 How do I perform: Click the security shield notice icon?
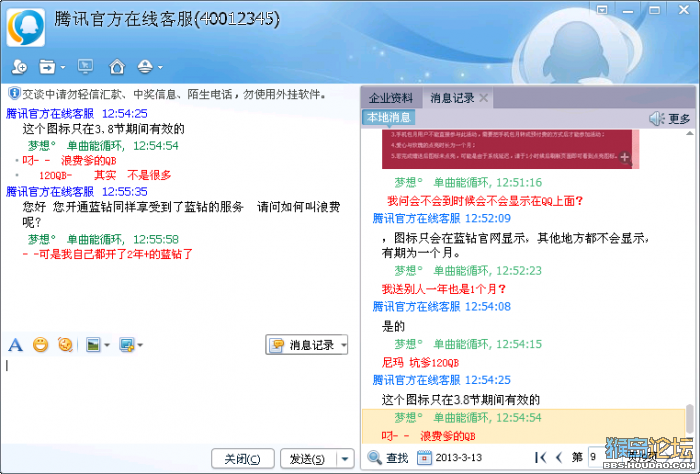pos(14,93)
